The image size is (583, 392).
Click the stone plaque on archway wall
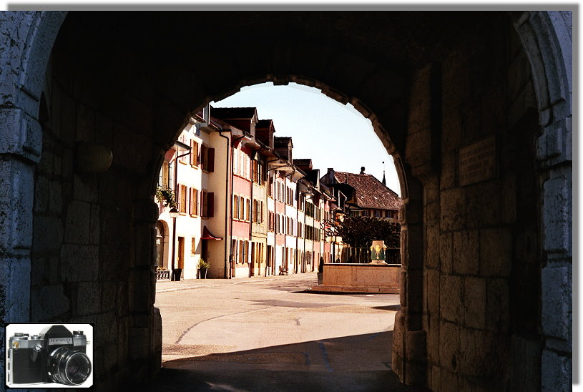pos(477,162)
